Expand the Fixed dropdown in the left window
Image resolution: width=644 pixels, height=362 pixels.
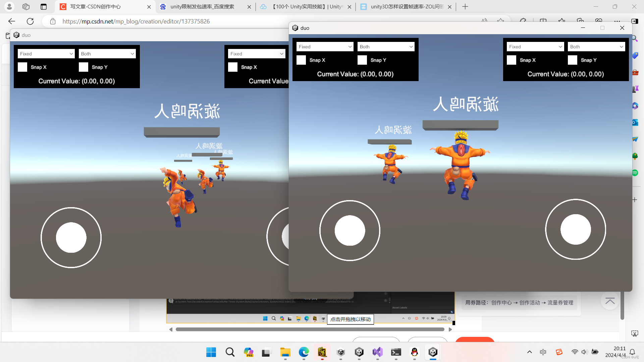46,54
